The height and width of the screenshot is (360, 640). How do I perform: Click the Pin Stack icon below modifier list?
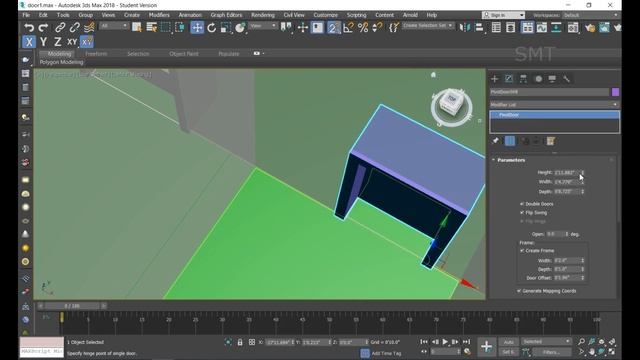coord(496,141)
